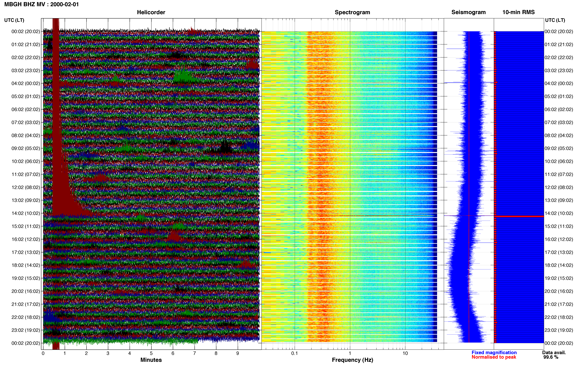This screenshot has height=368, width=588.
Task: Click the 'Frequency (Hz)' x-axis label
Action: (x=352, y=360)
